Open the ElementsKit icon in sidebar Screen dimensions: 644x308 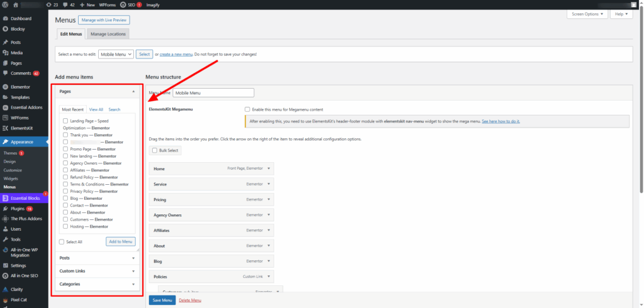5,128
